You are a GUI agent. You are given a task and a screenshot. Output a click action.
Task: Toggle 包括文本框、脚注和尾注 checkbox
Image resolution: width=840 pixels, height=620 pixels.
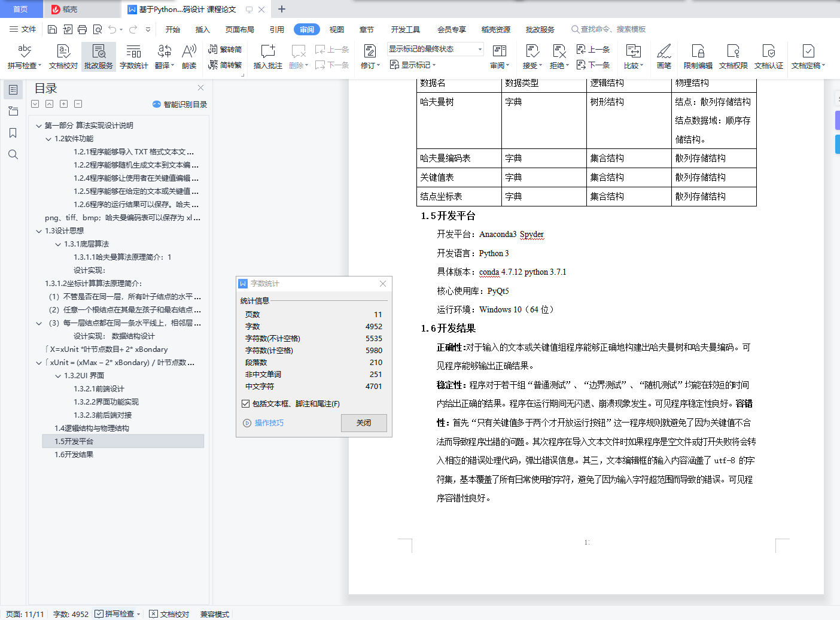245,404
